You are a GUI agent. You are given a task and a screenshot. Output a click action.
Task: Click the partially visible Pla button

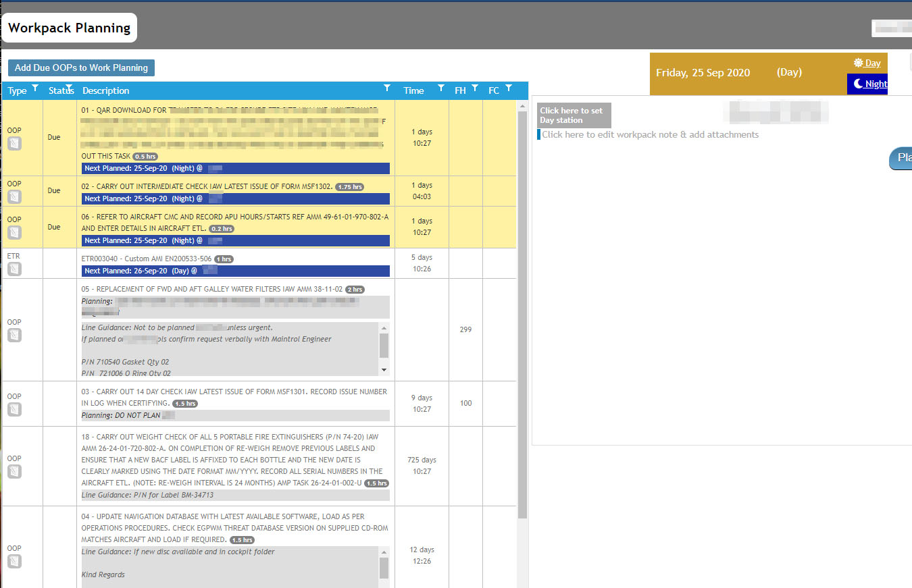(901, 158)
